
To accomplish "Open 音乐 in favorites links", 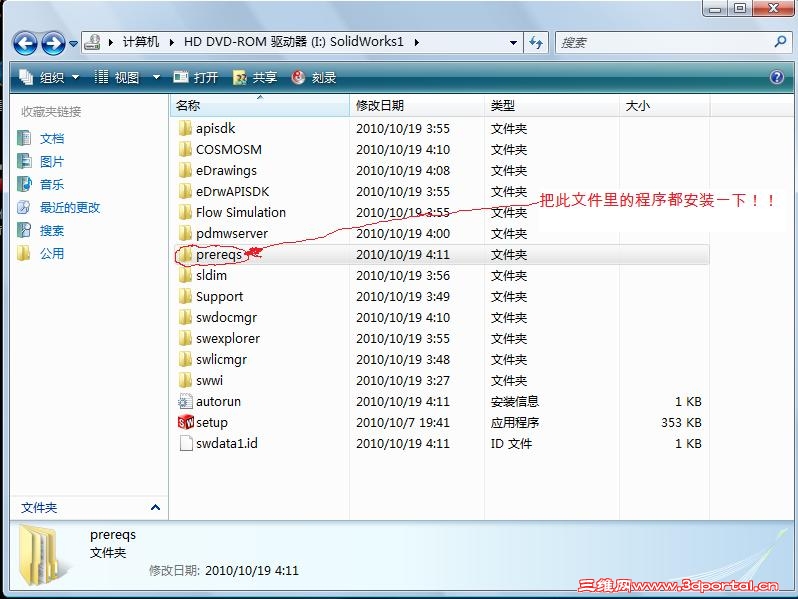I will tap(51, 184).
